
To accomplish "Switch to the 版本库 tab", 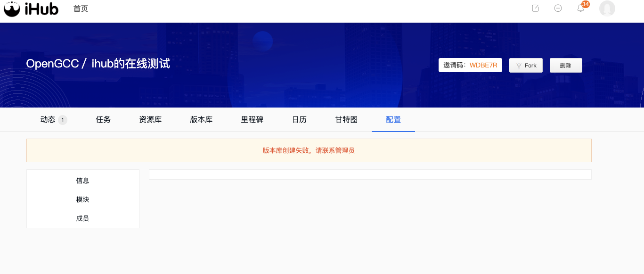I will click(x=201, y=120).
